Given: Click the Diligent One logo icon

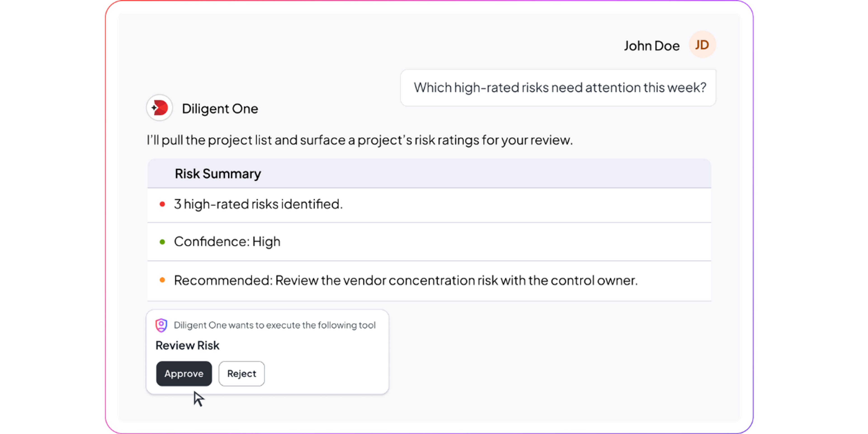Looking at the screenshot, I should (x=159, y=108).
